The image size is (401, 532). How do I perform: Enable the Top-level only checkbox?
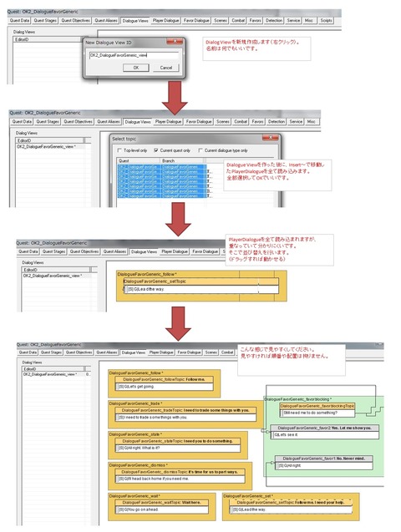(x=119, y=150)
